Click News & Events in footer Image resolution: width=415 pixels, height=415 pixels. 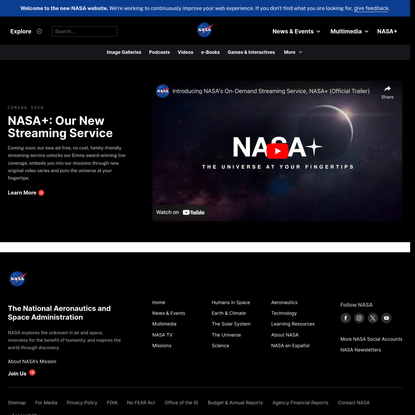(x=168, y=313)
